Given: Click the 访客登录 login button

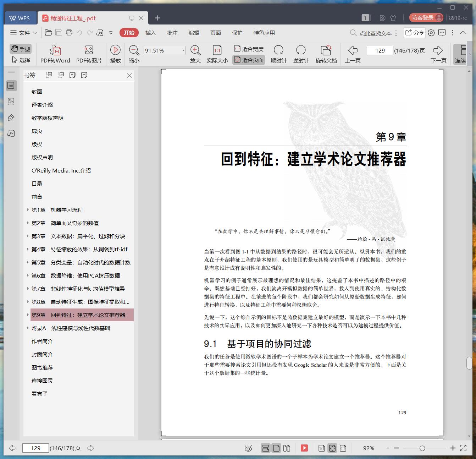Looking at the screenshot, I should (x=426, y=18).
